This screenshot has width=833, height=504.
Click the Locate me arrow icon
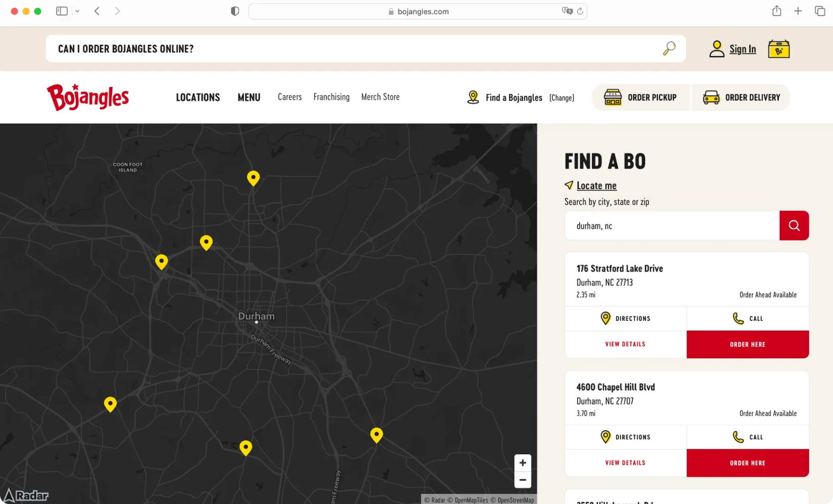(x=569, y=185)
